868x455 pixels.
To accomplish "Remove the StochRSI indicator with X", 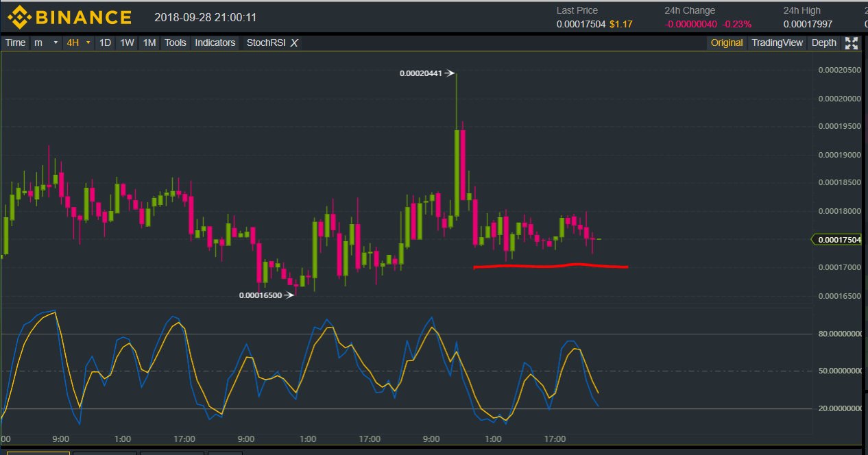I will click(x=294, y=43).
